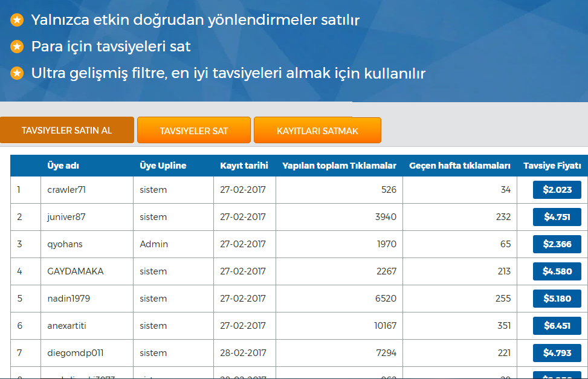
Task: Click total clicks value 3940
Action: (386, 217)
